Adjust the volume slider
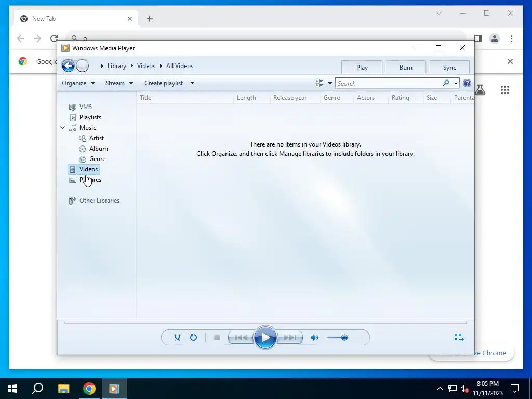The width and height of the screenshot is (532, 399). click(x=344, y=337)
